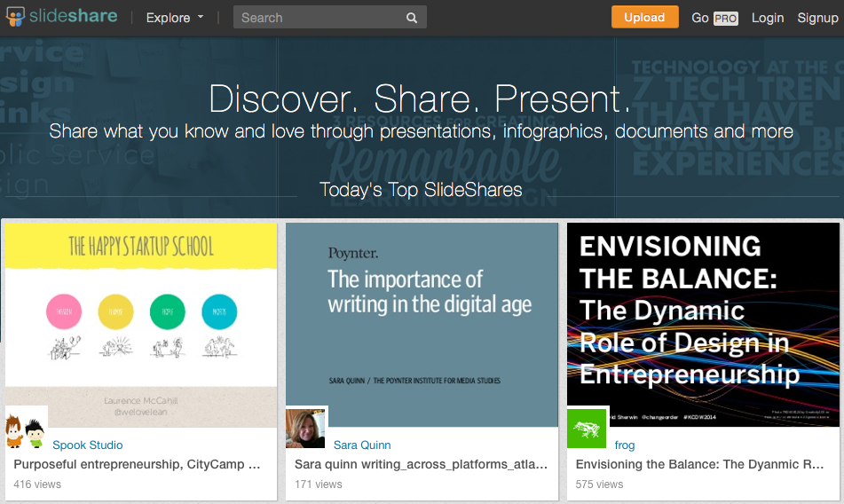The image size is (844, 504).
Task: Open the Purposeful entrepreneurship, CityCamp title
Action: pyautogui.click(x=137, y=464)
